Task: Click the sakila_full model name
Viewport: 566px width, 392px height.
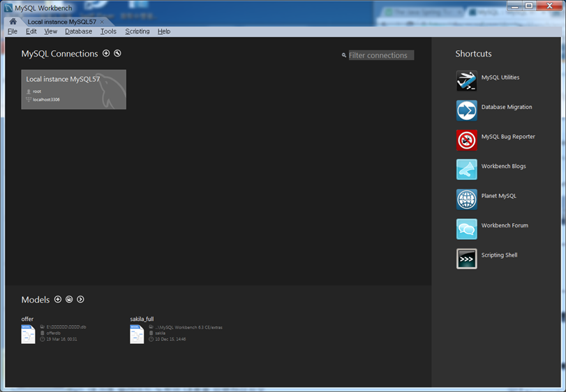Action: coord(142,319)
